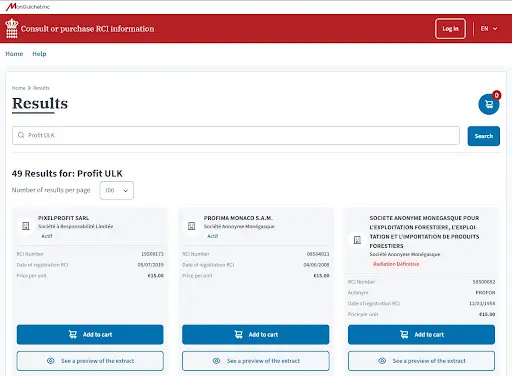Click the MonGuichet.mc logo

coord(28,6)
